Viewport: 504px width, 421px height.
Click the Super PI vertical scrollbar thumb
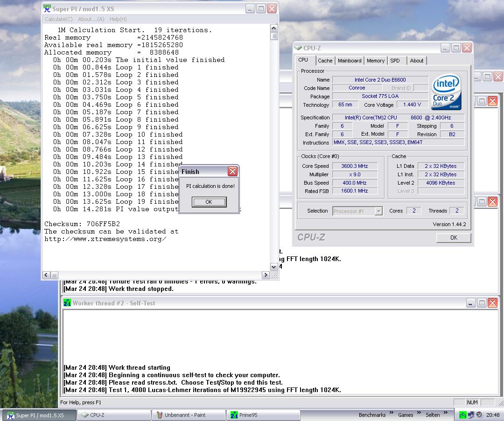coord(274,36)
